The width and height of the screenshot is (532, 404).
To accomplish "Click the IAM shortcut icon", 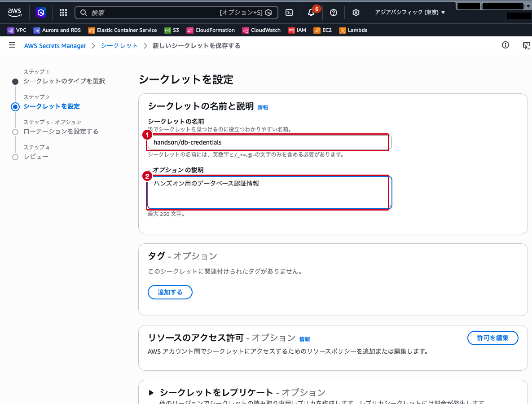I will click(291, 31).
